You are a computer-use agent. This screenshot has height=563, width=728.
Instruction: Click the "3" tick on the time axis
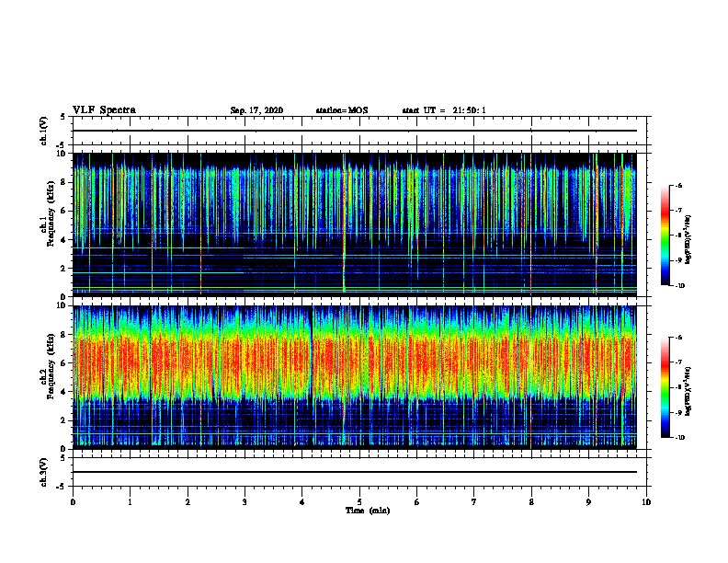tap(245, 502)
